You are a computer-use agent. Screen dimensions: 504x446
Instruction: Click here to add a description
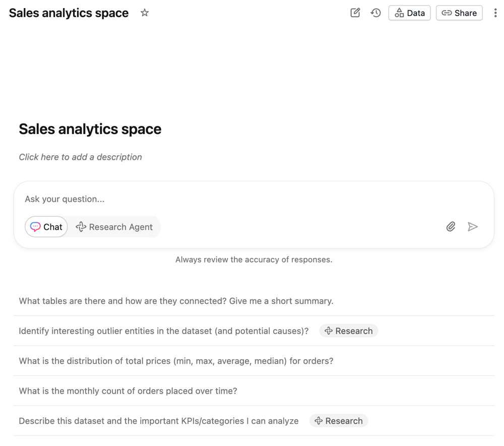(x=81, y=157)
